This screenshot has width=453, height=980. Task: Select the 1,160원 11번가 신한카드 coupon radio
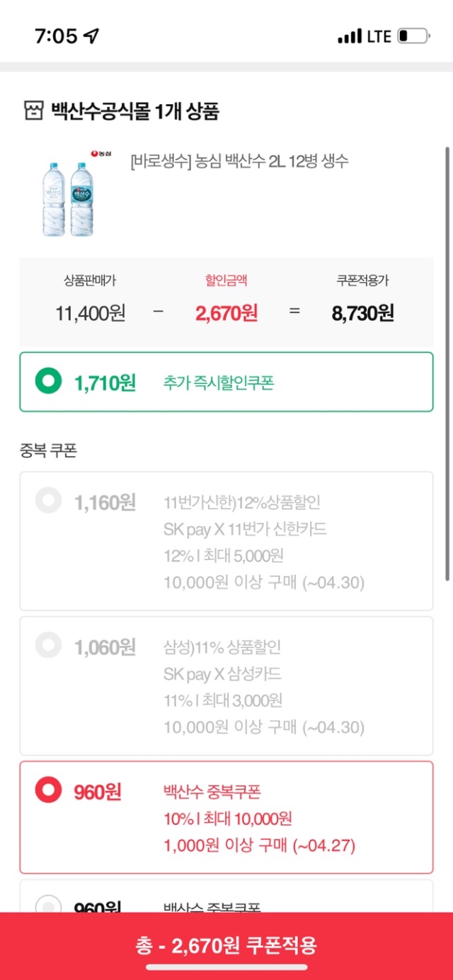coord(49,502)
